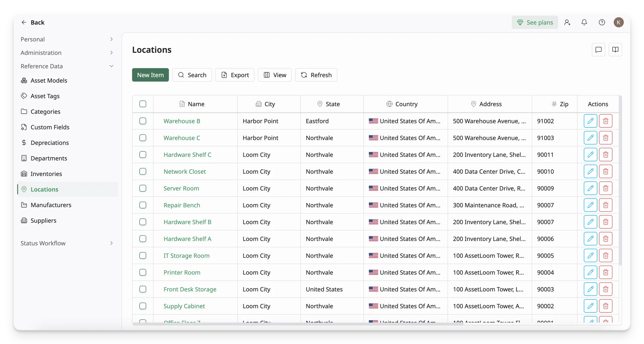
Task: Edit the Printer Room row with pencil icon
Action: click(590, 272)
